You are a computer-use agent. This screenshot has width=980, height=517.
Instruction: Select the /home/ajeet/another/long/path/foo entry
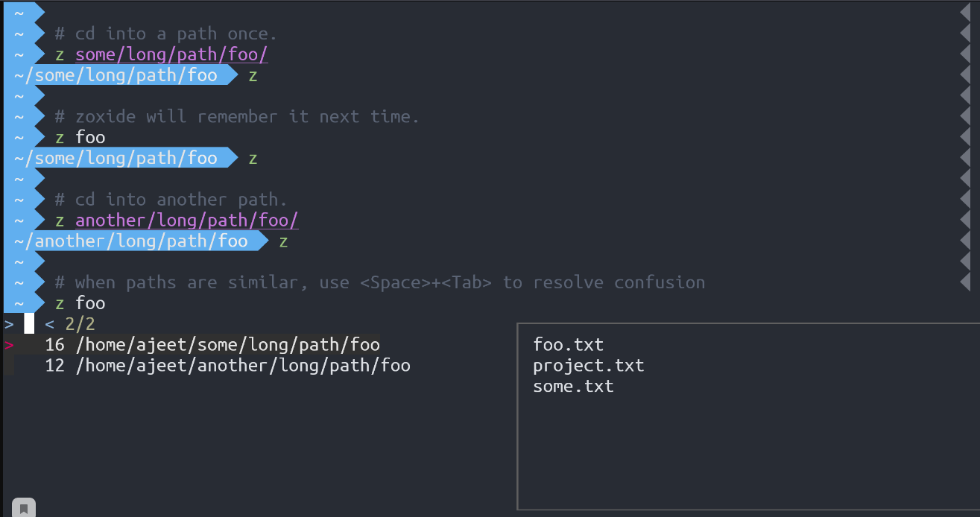coord(242,366)
